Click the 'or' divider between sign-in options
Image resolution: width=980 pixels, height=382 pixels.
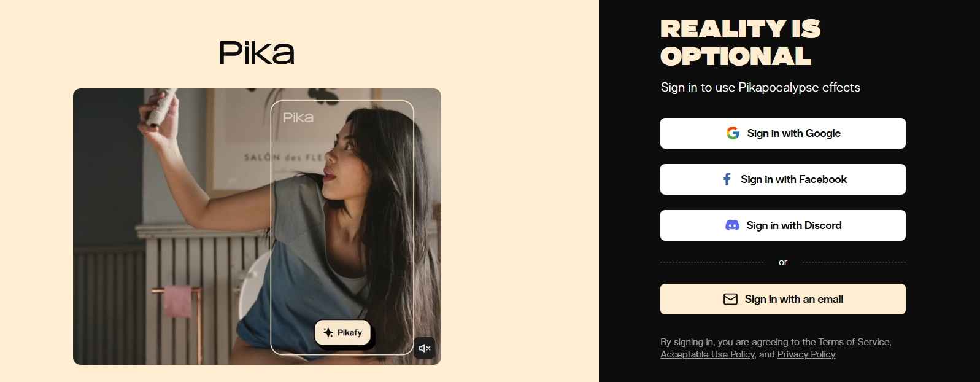783,262
